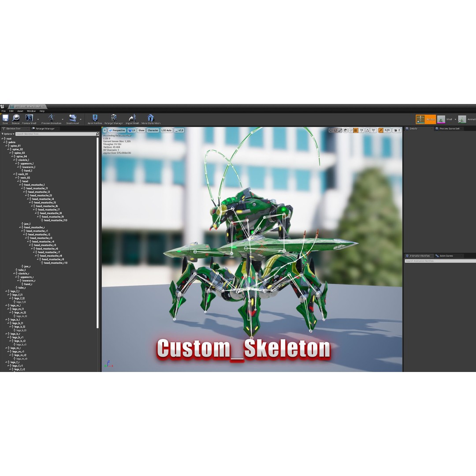The height and width of the screenshot is (476, 476).
Task: Open the Create Asset dropdown arrow
Action: pos(81,119)
